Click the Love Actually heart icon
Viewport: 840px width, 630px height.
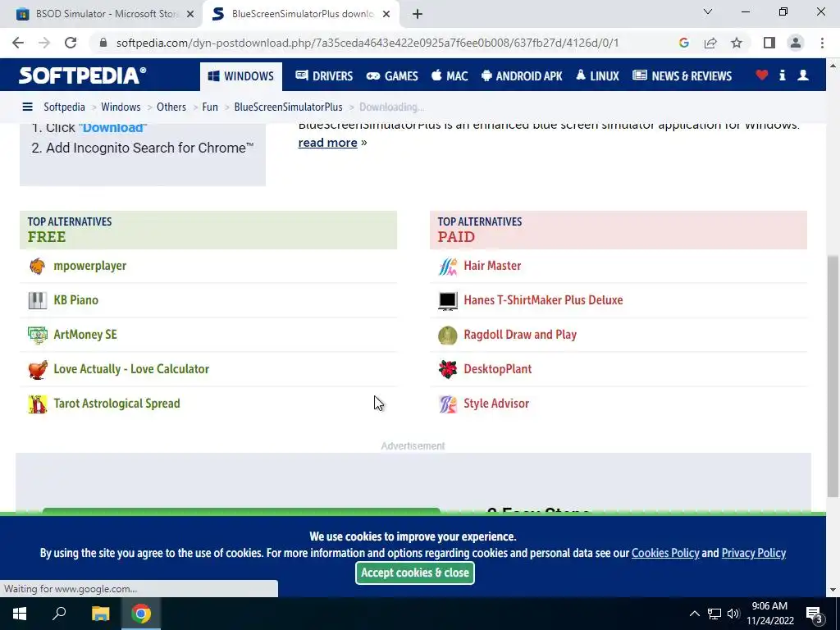point(38,369)
